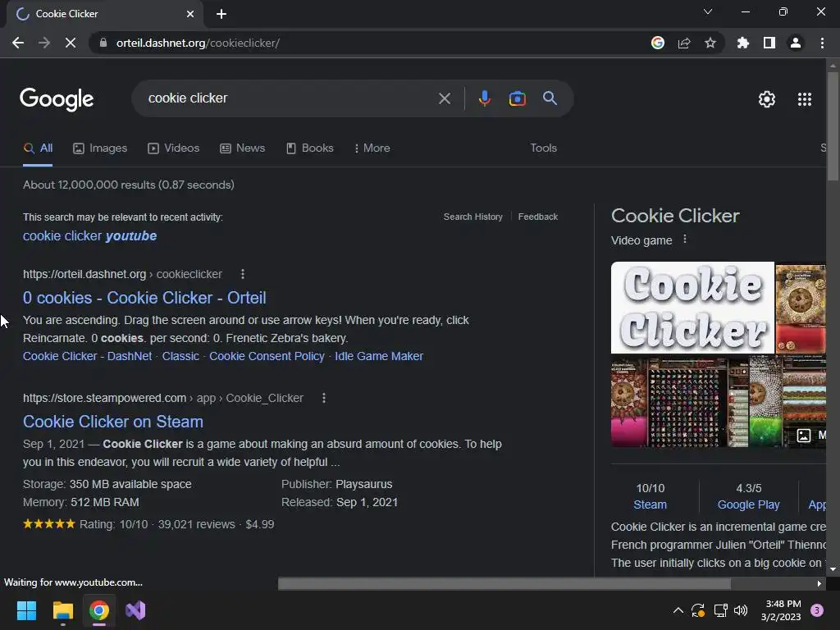Viewport: 840px width, 630px height.
Task: Open Cookie Clicker on Steam result
Action: point(113,422)
